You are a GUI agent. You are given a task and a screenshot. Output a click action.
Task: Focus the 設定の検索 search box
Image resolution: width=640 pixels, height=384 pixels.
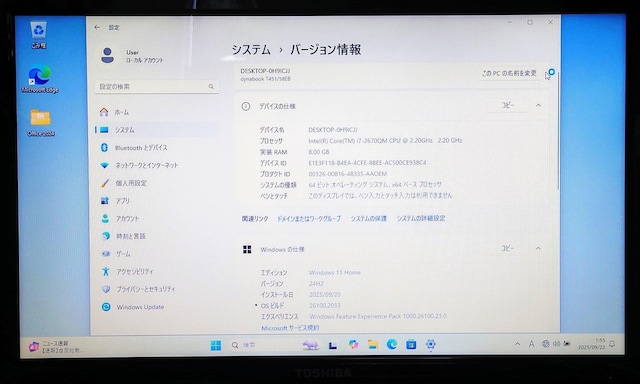point(157,87)
